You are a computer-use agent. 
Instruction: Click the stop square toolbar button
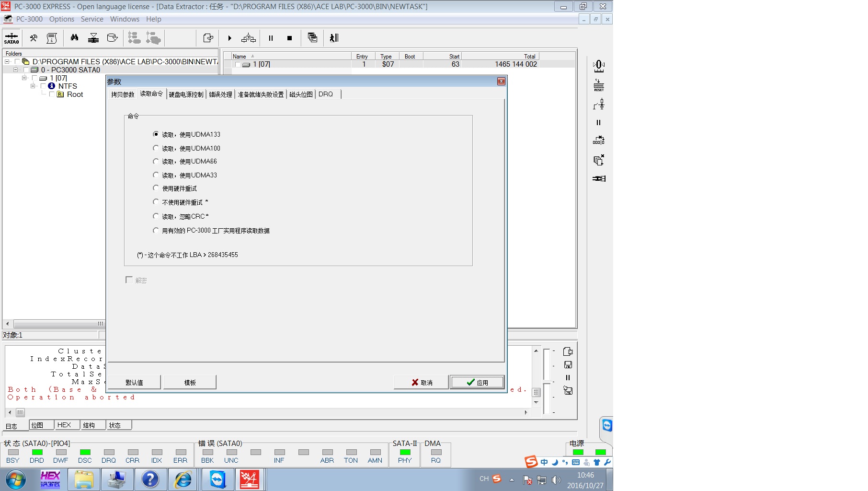pos(289,38)
